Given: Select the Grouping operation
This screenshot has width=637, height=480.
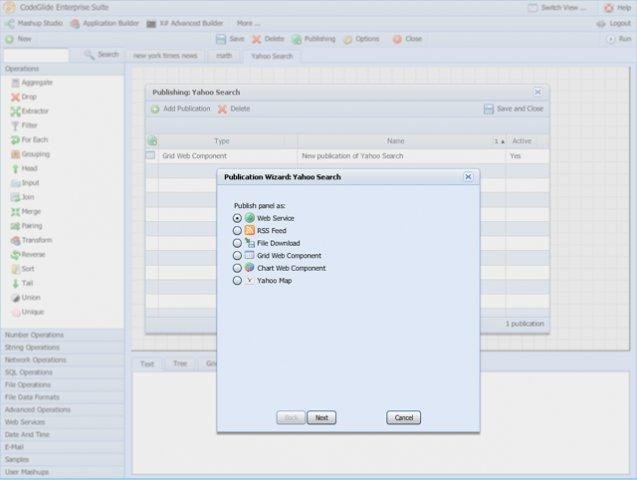Looking at the screenshot, I should click(x=30, y=154).
